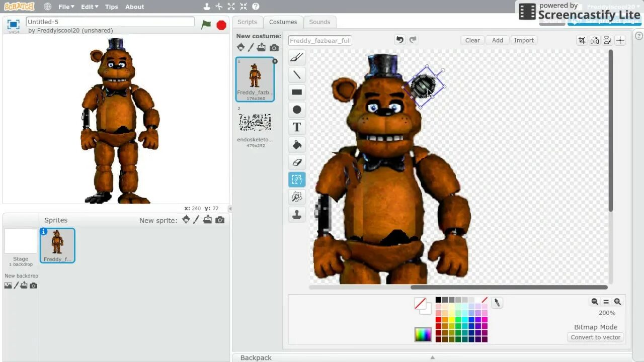
Task: Set costume center crosshair
Action: click(620, 40)
